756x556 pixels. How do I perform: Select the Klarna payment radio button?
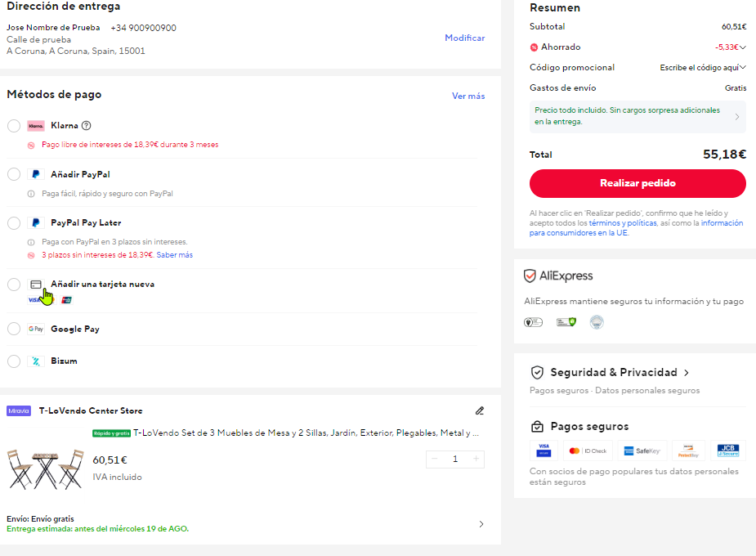14,126
